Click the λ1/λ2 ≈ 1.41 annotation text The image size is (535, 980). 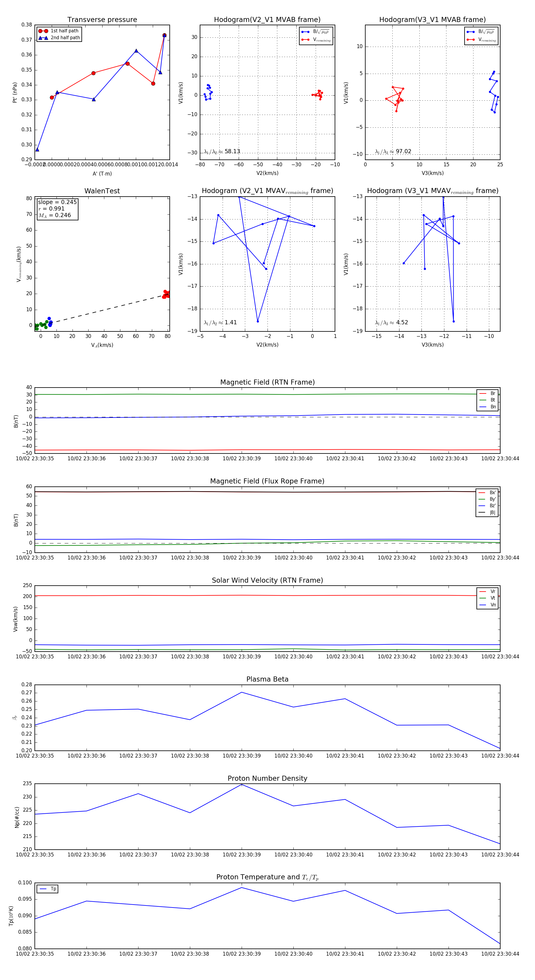(x=220, y=323)
